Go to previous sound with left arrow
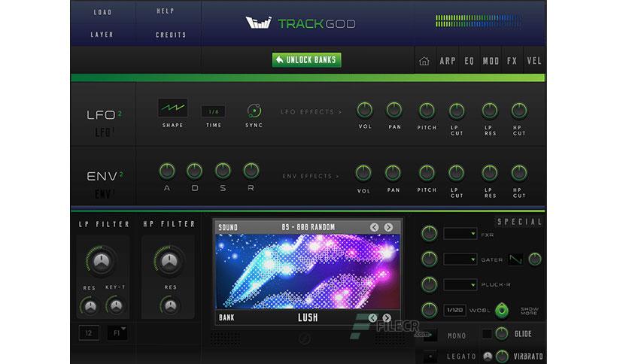 [x=374, y=227]
